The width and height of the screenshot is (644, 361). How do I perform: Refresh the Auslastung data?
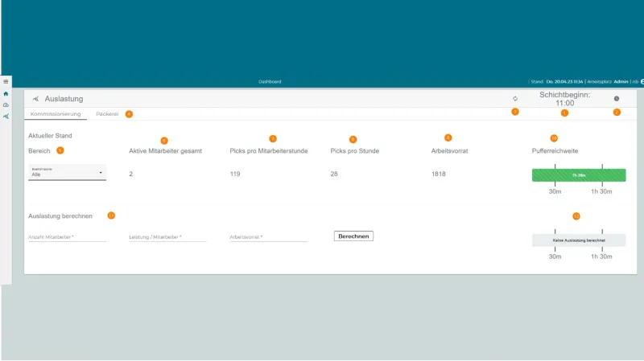coord(515,98)
